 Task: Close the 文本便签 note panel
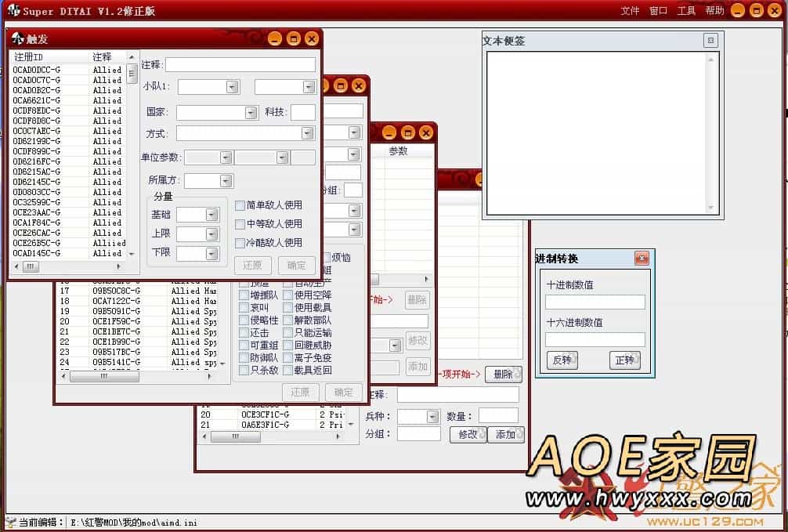point(710,41)
